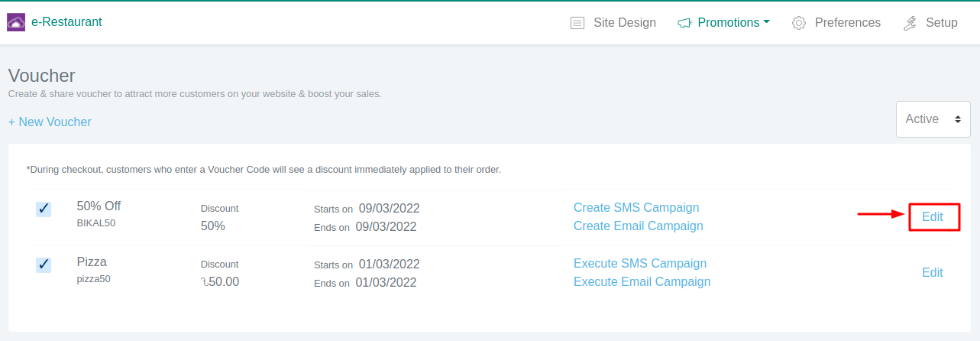This screenshot has width=980, height=341.
Task: Click the Preferences gear icon
Action: [x=799, y=23]
